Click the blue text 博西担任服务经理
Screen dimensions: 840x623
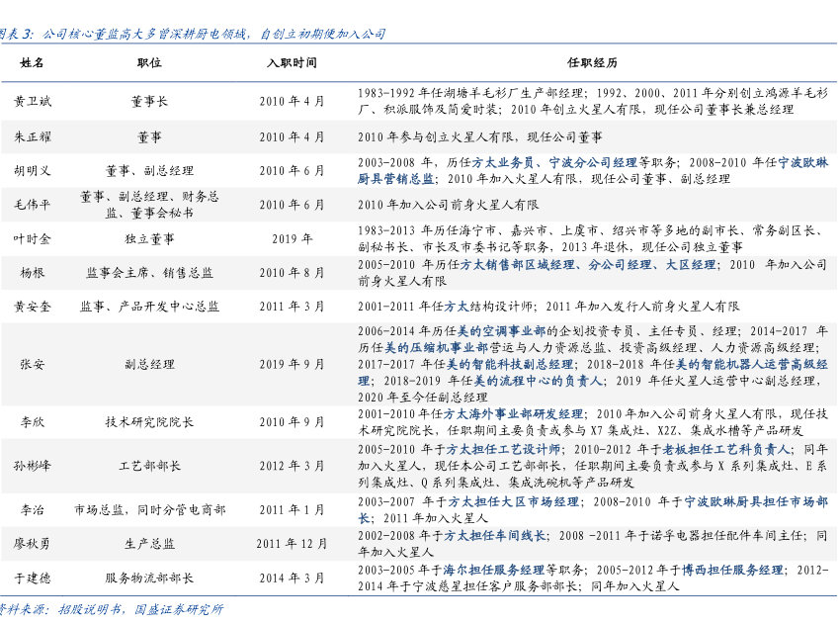coord(732,570)
